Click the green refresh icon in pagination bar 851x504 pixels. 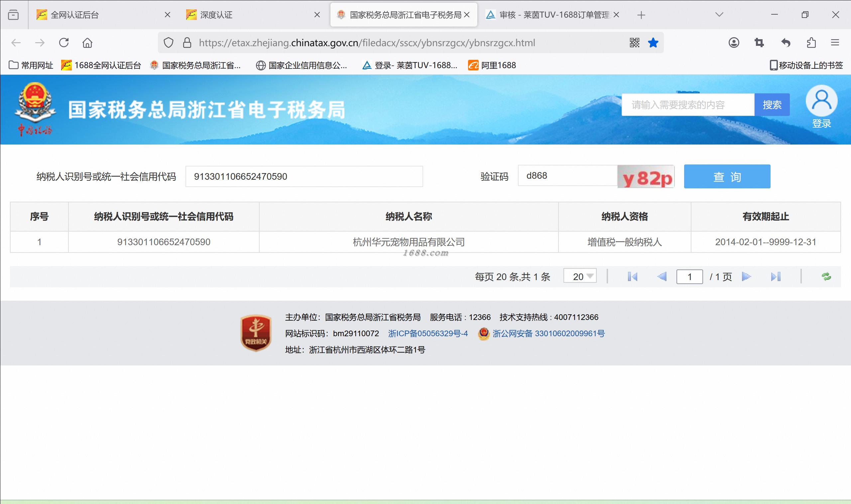826,276
